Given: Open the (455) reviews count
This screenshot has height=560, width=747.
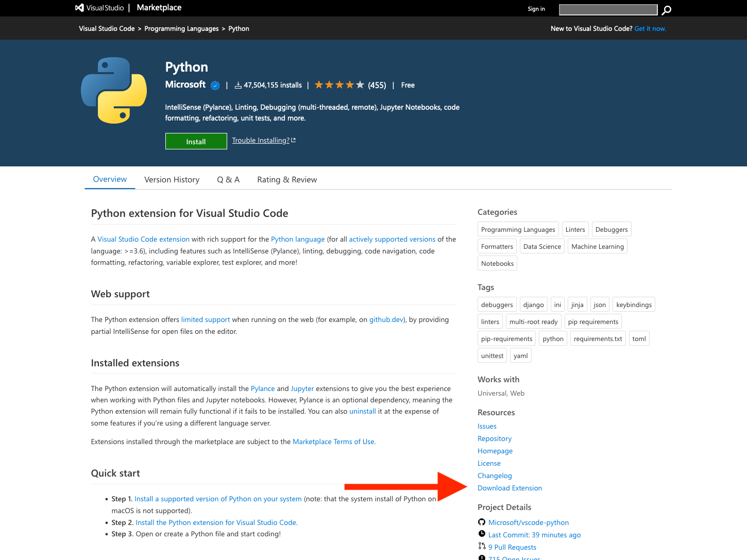Looking at the screenshot, I should [377, 85].
